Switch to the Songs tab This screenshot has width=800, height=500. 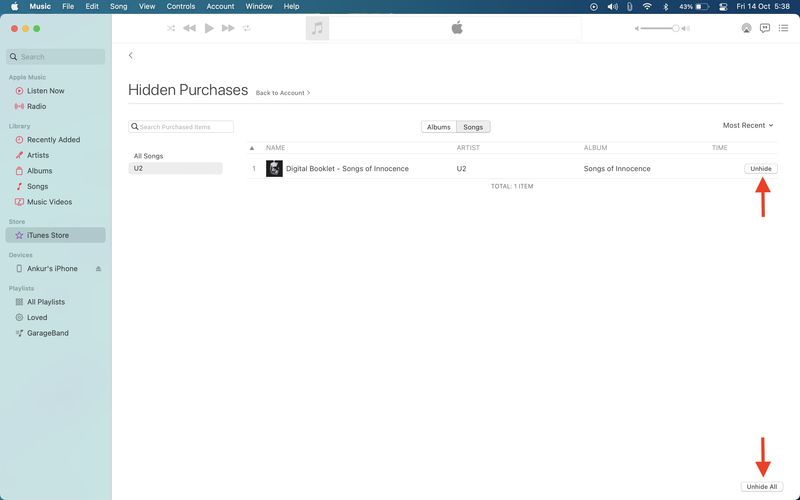click(473, 127)
